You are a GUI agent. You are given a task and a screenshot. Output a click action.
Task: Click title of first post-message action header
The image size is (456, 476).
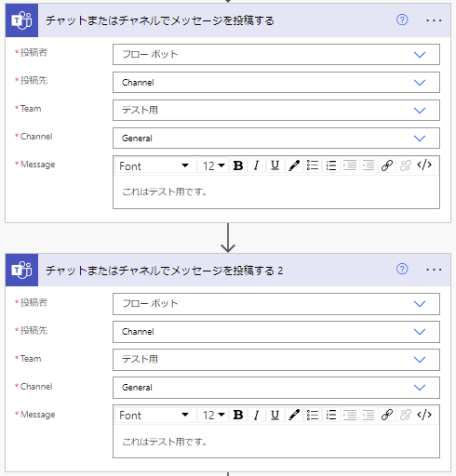click(x=160, y=20)
